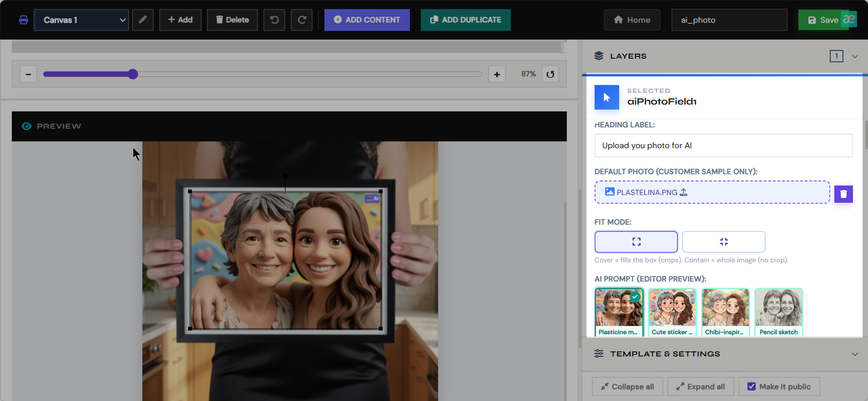Image resolution: width=868 pixels, height=401 pixels.
Task: Click the ADD DUPLICATE button
Action: (x=466, y=20)
